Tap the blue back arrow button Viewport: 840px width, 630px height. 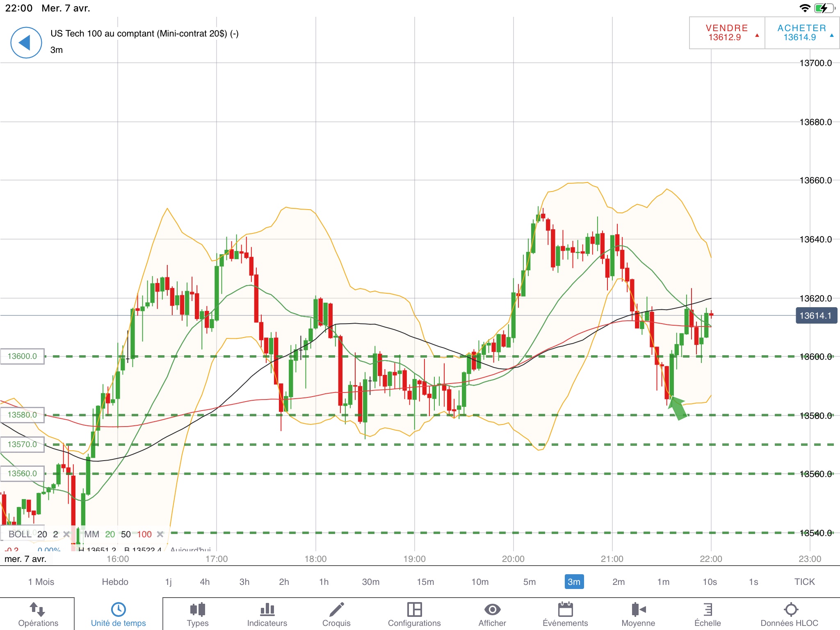pyautogui.click(x=26, y=43)
